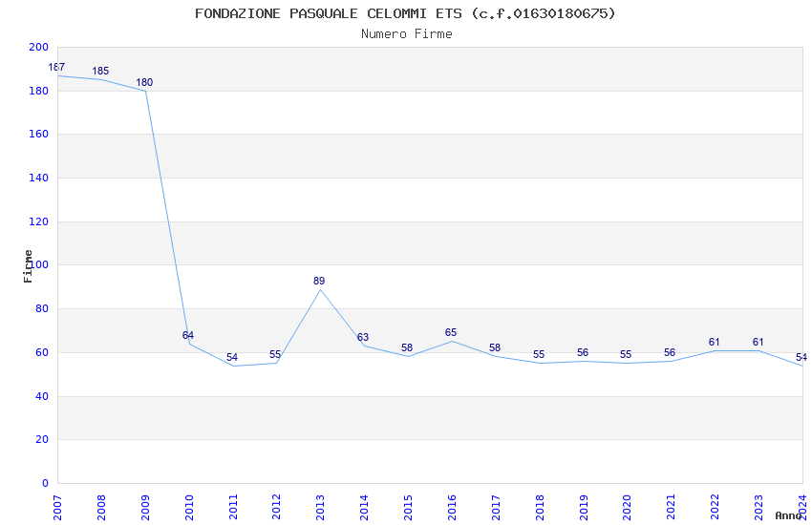Viewport: 812px width, 525px height.
Task: Click y-axis tick label 100
Action: pos(39,264)
